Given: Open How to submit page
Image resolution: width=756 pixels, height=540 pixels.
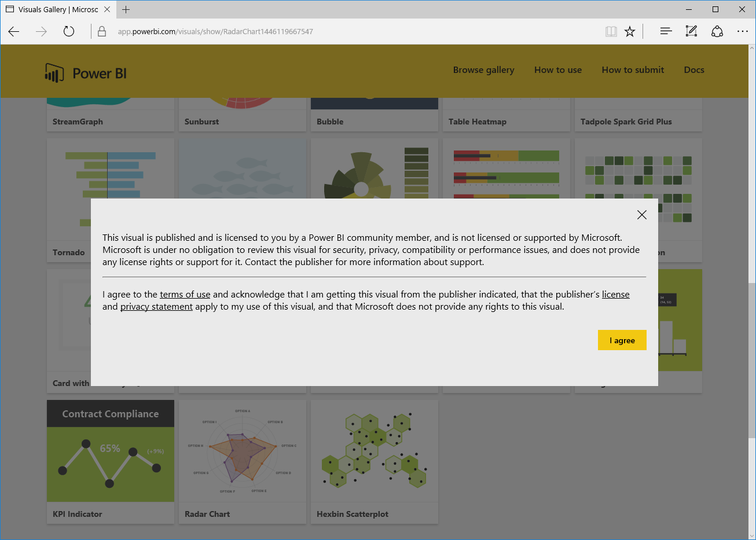Looking at the screenshot, I should click(x=633, y=70).
